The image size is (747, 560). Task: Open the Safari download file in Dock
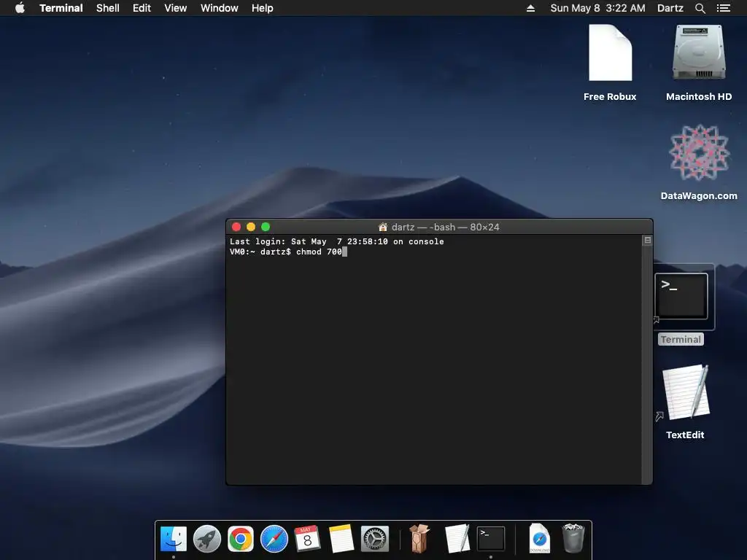[540, 539]
